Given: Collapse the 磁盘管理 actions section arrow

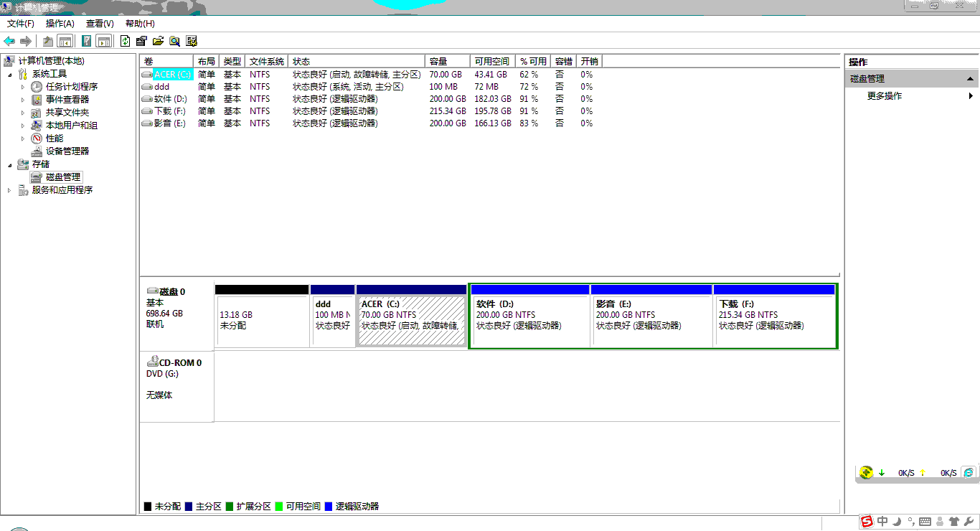Looking at the screenshot, I should point(970,79).
